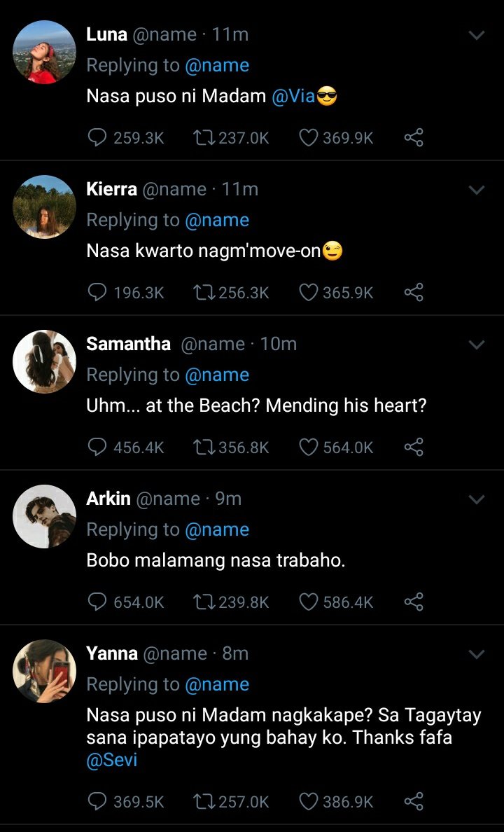Open the @name reply link on Arkin's tweet
Viewport: 504px width, 832px height.
pos(217,529)
